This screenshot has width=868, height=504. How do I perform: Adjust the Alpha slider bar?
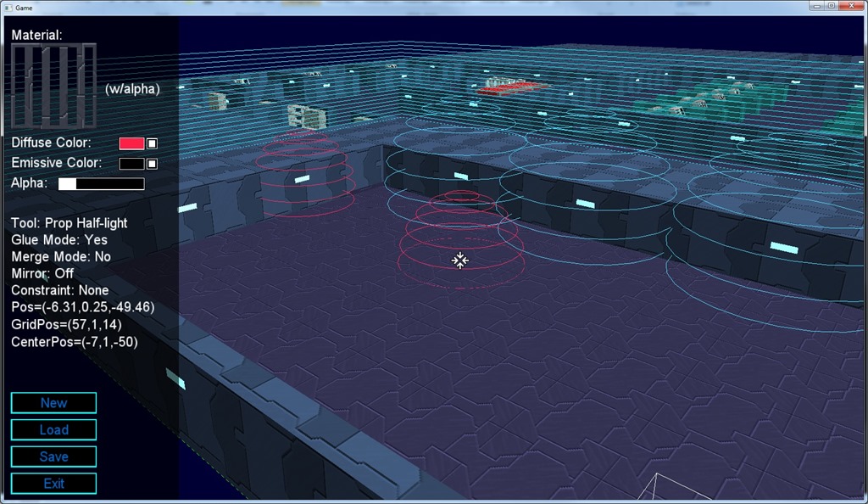[x=102, y=184]
